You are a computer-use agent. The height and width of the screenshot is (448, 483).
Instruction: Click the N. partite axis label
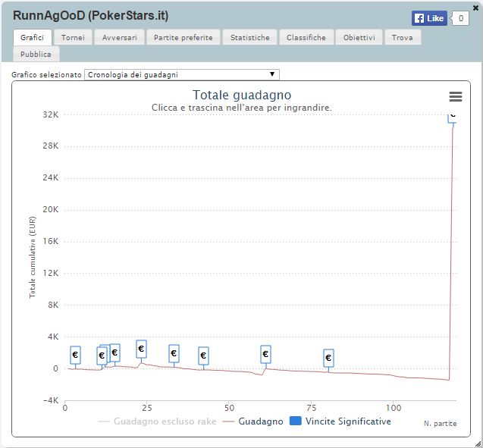point(441,424)
